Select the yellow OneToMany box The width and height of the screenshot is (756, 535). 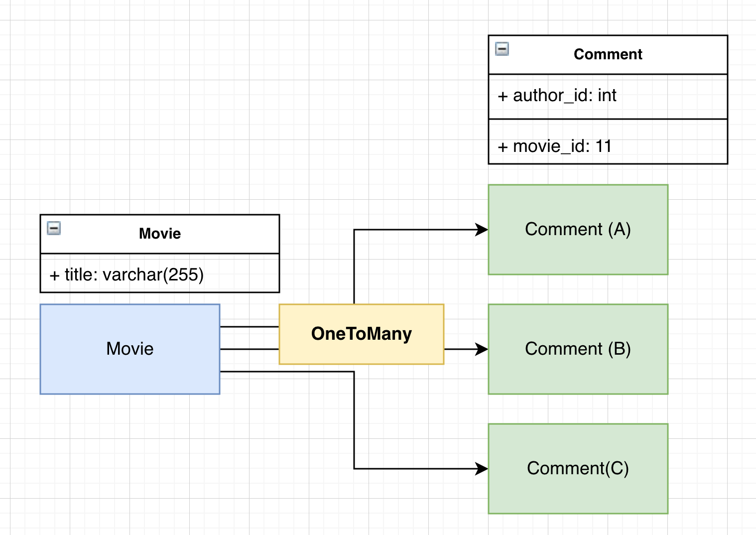(x=361, y=334)
